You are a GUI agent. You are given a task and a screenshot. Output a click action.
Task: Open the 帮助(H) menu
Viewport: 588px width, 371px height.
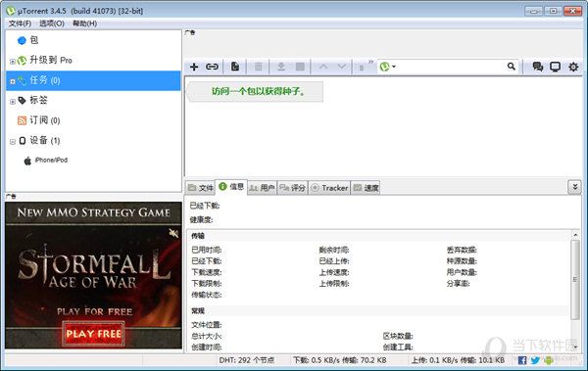click(84, 23)
